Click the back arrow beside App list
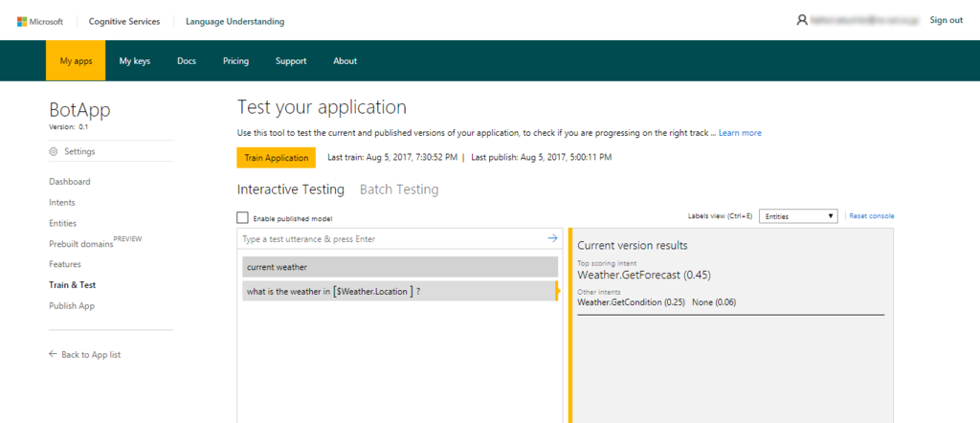Screen dimensions: 980x423 click(54, 354)
